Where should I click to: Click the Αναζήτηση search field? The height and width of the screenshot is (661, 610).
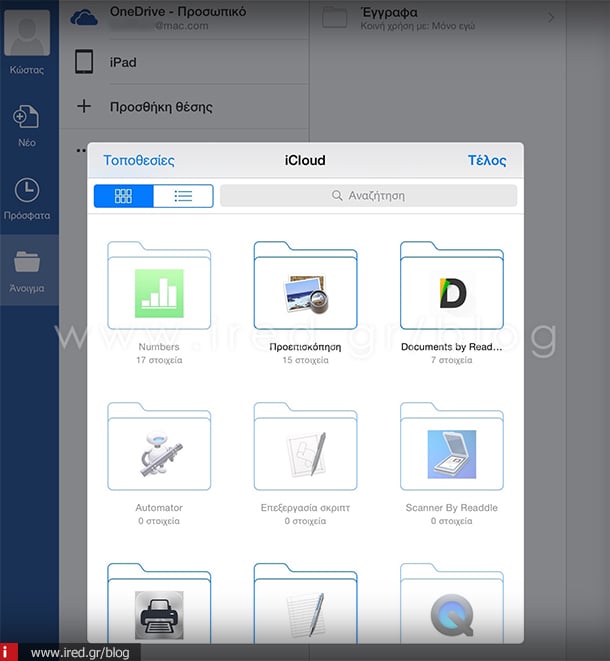[x=368, y=196]
